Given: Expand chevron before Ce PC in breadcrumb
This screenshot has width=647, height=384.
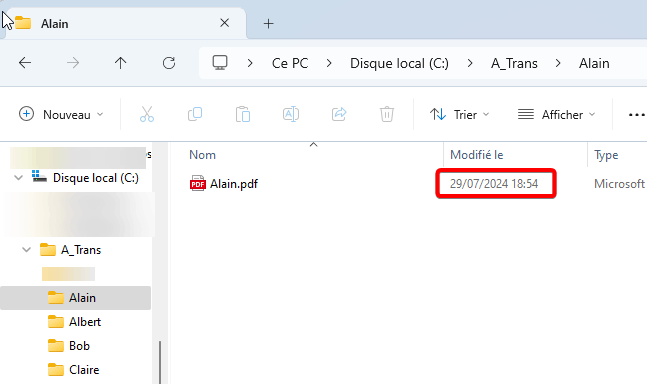Looking at the screenshot, I should click(250, 63).
